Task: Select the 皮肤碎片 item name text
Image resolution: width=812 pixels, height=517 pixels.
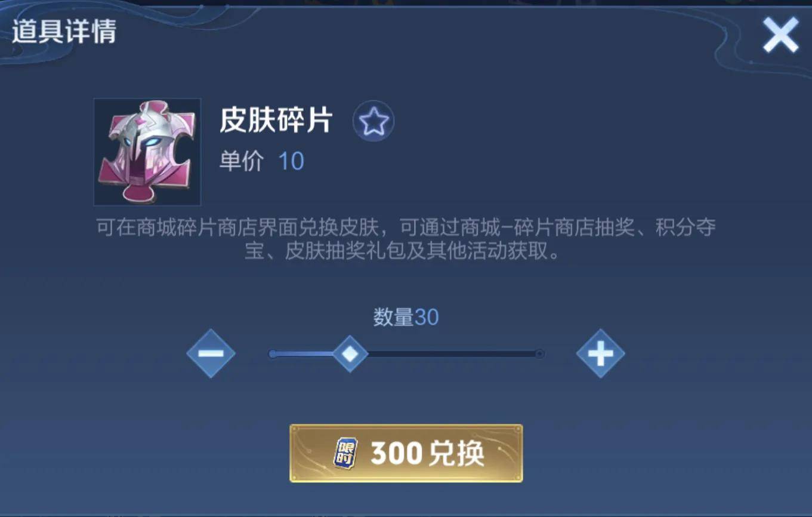Action: 276,121
